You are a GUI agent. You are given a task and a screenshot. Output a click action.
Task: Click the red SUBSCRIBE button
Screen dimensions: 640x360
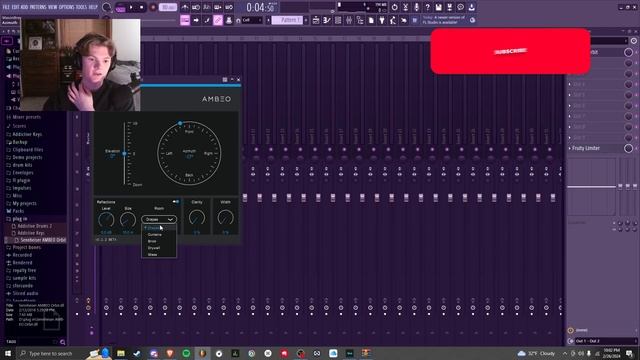(510, 51)
